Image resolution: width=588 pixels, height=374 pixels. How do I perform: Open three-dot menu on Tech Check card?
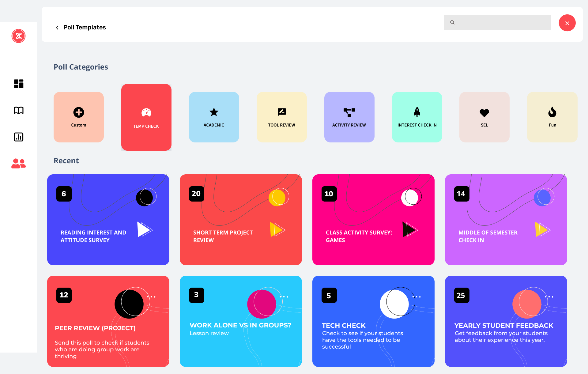(x=417, y=297)
